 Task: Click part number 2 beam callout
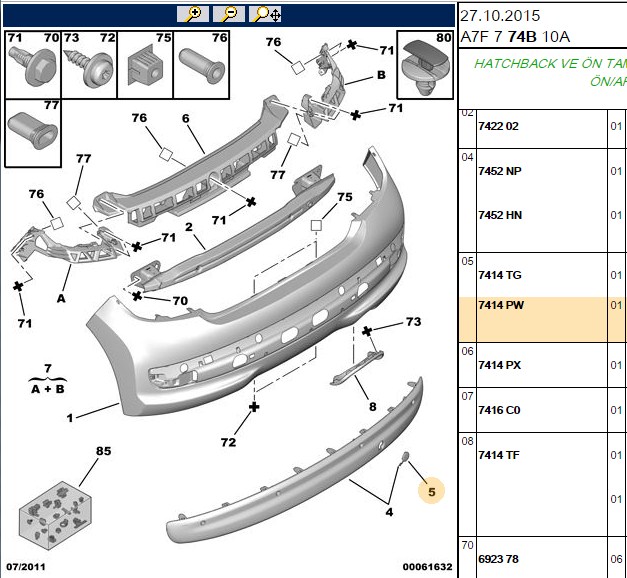coord(189,227)
